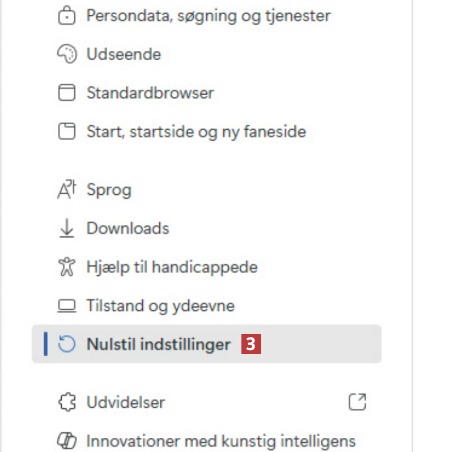Open the Sprog settings section
Image resolution: width=476 pixels, height=452 pixels.
109,190
